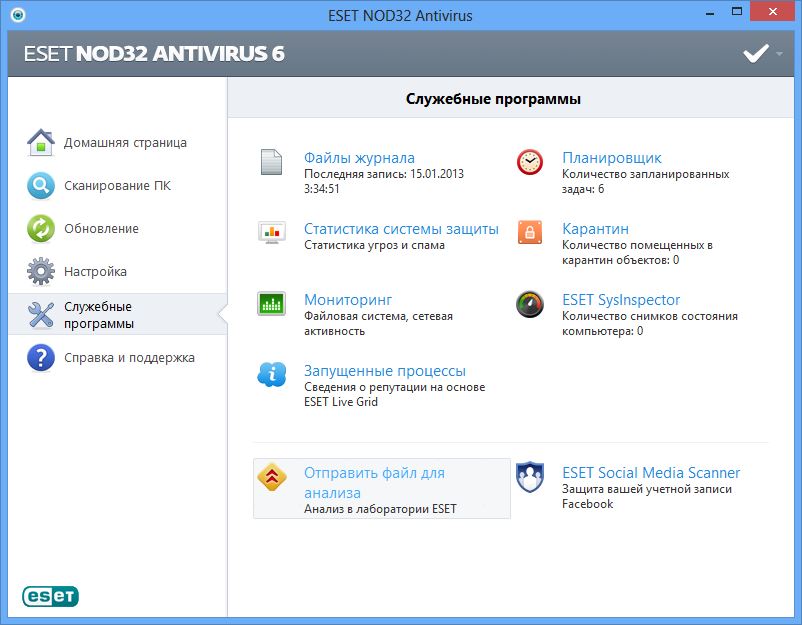Screen dimensions: 802x625
Task: Click the ESET logo at bottom left
Action: pyautogui.click(x=51, y=597)
